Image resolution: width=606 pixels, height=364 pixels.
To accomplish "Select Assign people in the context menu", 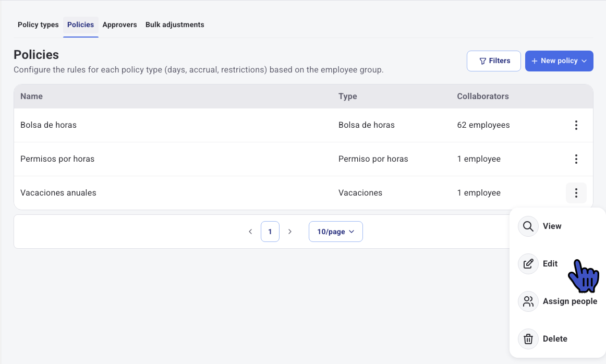I will pos(557,301).
